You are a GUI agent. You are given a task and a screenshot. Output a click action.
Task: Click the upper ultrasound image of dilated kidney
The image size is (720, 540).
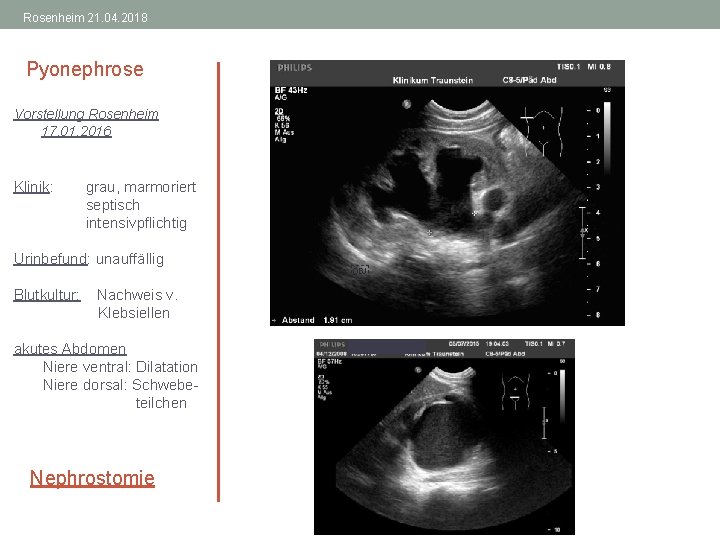447,193
